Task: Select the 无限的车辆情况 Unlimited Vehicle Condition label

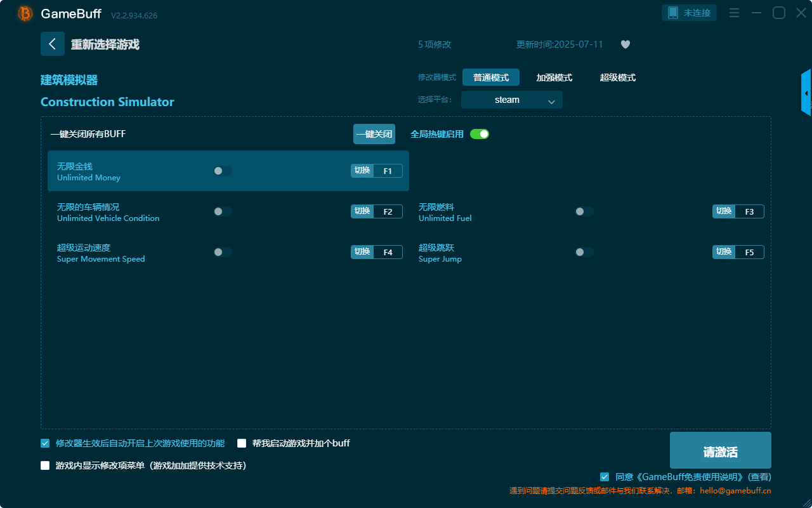Action: pyautogui.click(x=108, y=212)
